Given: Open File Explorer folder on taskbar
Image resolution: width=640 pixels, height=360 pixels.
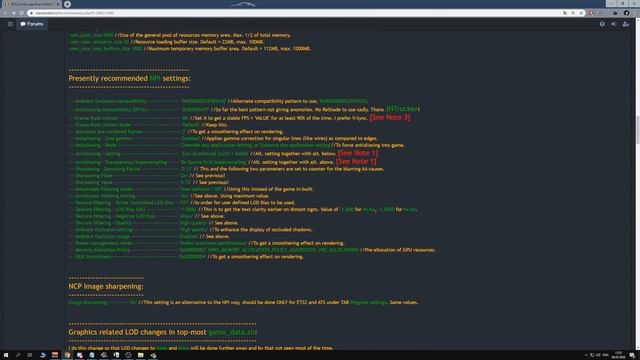Looking at the screenshot, I should tap(140, 355).
